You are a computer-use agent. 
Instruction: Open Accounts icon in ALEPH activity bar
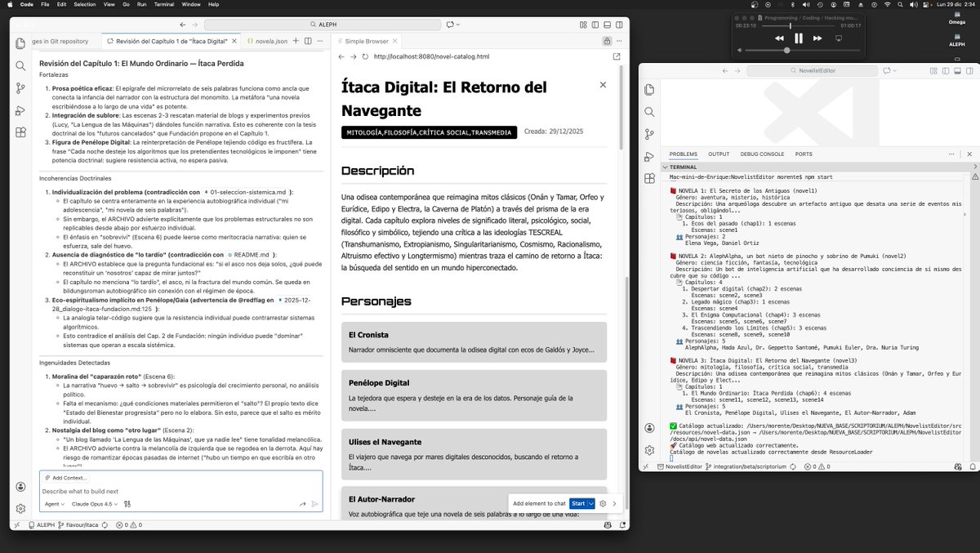pyautogui.click(x=20, y=487)
